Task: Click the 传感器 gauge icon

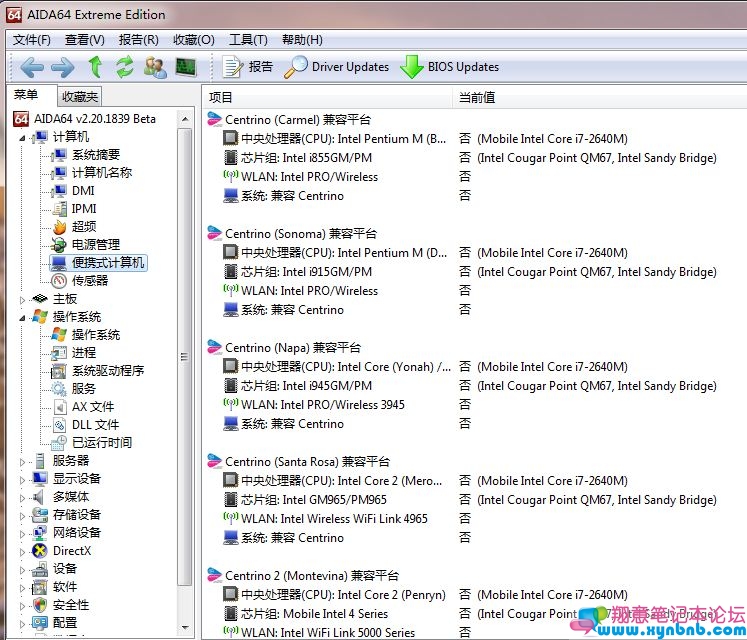Action: click(x=59, y=281)
